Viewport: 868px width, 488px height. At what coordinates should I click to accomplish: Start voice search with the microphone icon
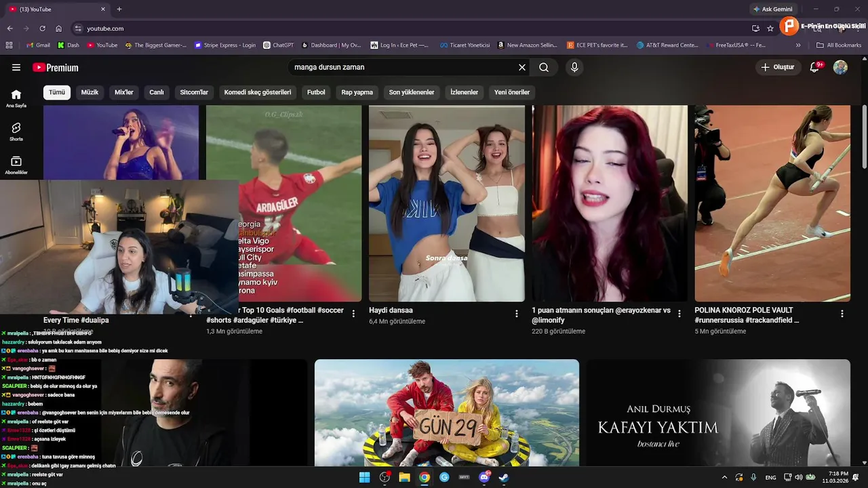(x=574, y=67)
